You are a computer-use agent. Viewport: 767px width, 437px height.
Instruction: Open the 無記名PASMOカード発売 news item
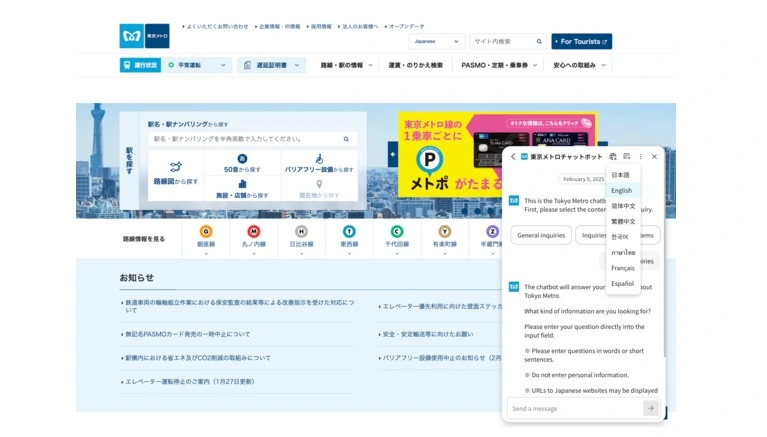click(x=186, y=334)
